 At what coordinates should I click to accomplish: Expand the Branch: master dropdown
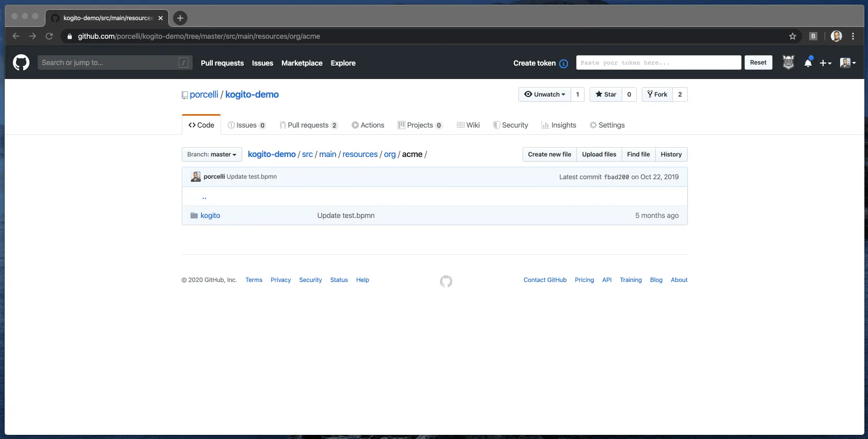click(212, 154)
